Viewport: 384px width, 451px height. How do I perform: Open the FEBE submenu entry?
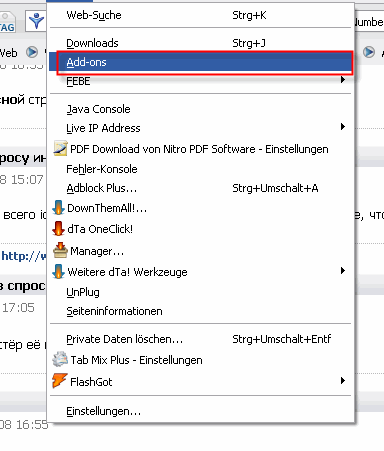coord(200,81)
